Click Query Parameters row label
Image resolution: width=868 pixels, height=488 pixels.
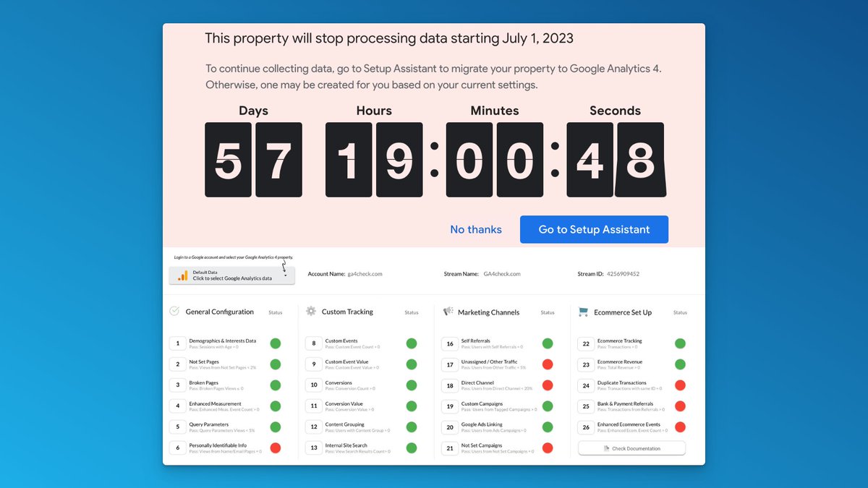tap(209, 424)
